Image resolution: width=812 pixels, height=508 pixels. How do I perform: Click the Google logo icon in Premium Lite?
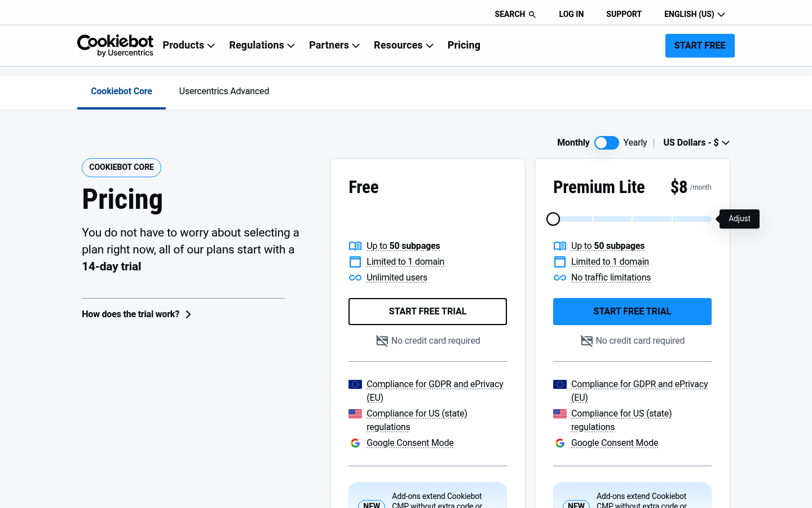[x=560, y=443]
